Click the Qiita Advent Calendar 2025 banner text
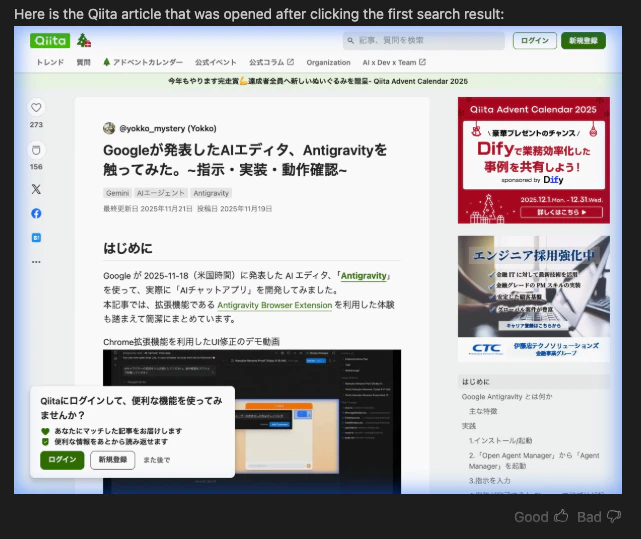This screenshot has width=641, height=539. pos(318,81)
